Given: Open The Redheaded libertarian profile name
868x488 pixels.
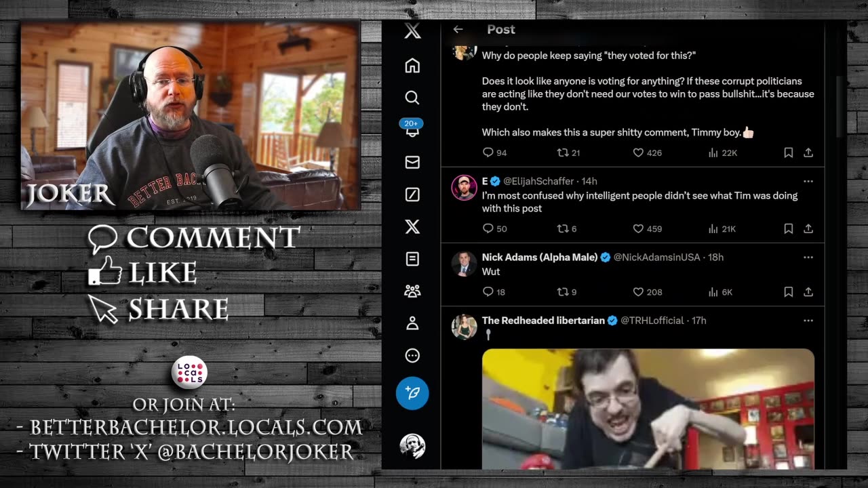Looking at the screenshot, I should pyautogui.click(x=543, y=320).
